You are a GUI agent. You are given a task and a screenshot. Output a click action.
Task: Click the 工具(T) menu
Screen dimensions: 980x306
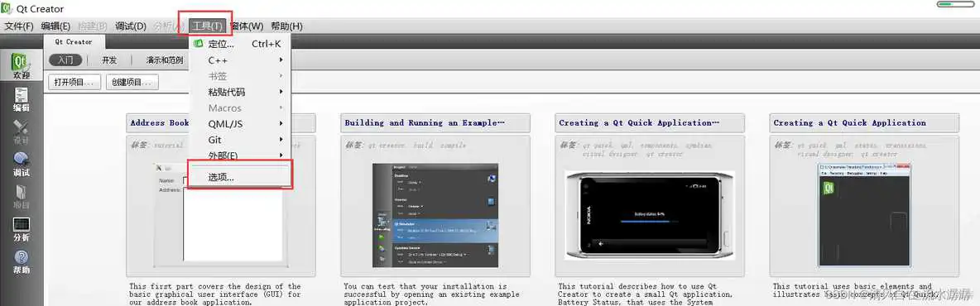tap(207, 26)
